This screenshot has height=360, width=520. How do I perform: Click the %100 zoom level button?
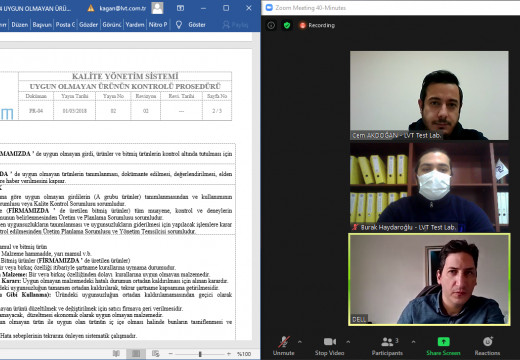(x=244, y=354)
